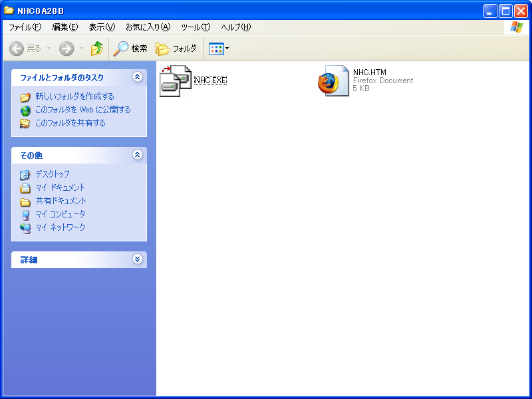Click the Back arrow button
The width and height of the screenshot is (532, 399).
pos(17,49)
